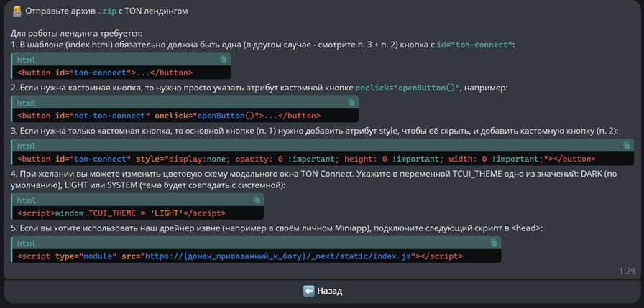Copy the module script src snippet

(x=494, y=243)
